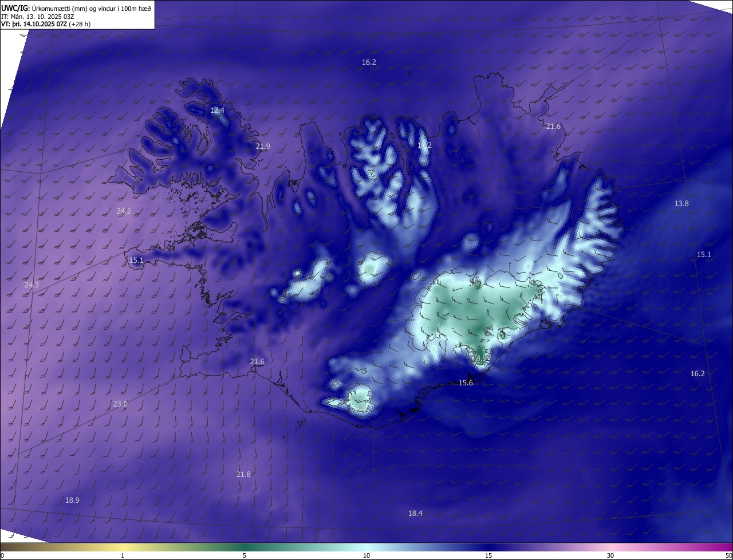Click the 15.6 value on the south coast
The width and height of the screenshot is (733, 560).
[x=466, y=383]
